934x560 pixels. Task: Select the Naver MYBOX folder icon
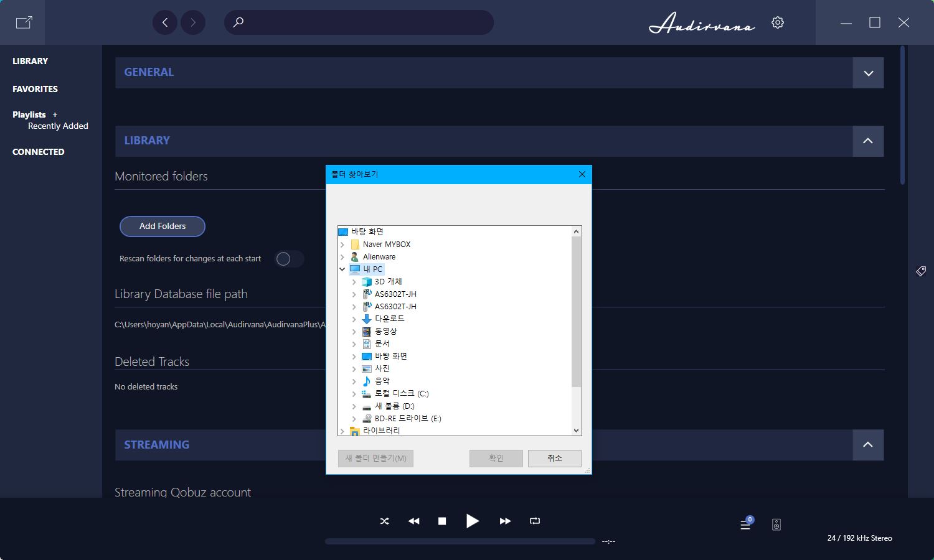click(355, 245)
